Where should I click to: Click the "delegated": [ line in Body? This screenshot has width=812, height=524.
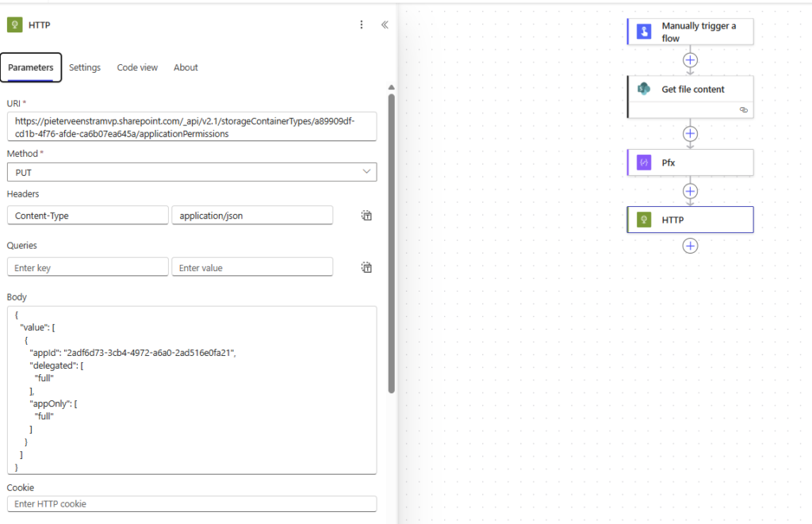56,365
